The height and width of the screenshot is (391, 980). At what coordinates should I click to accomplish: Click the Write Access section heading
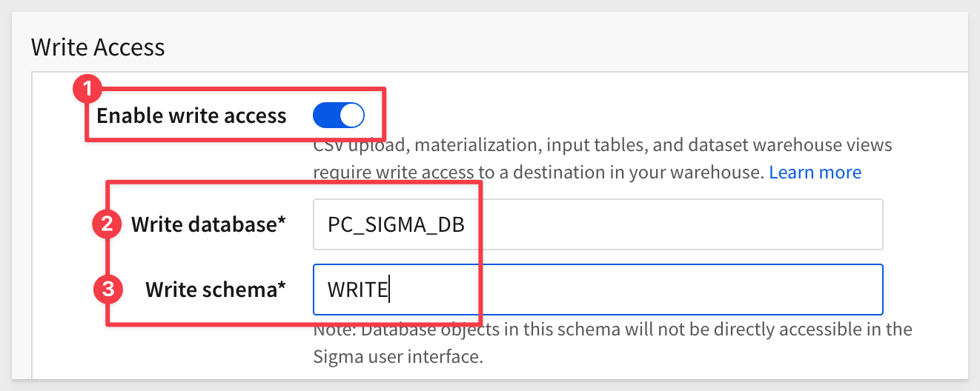coord(98,47)
